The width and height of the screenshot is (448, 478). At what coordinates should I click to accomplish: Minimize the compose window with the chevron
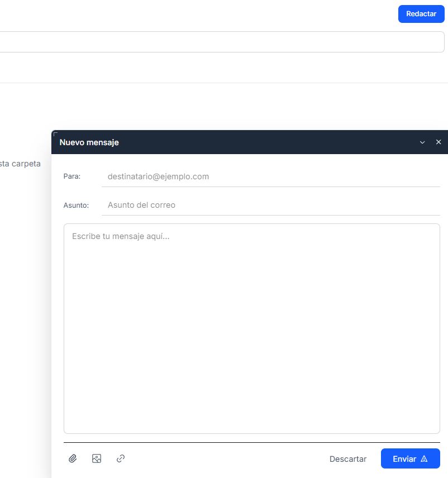423,142
